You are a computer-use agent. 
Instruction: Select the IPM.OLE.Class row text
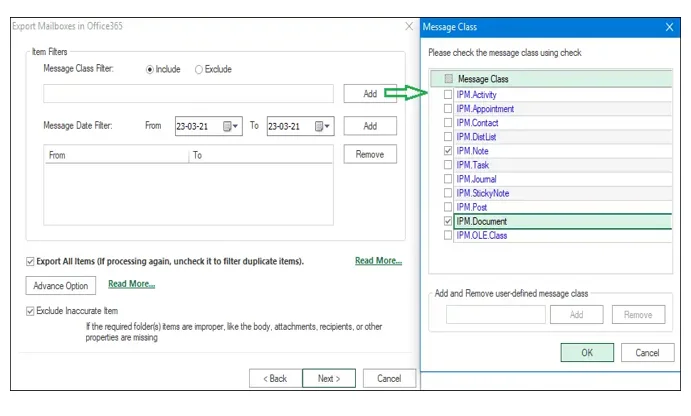coord(482,236)
